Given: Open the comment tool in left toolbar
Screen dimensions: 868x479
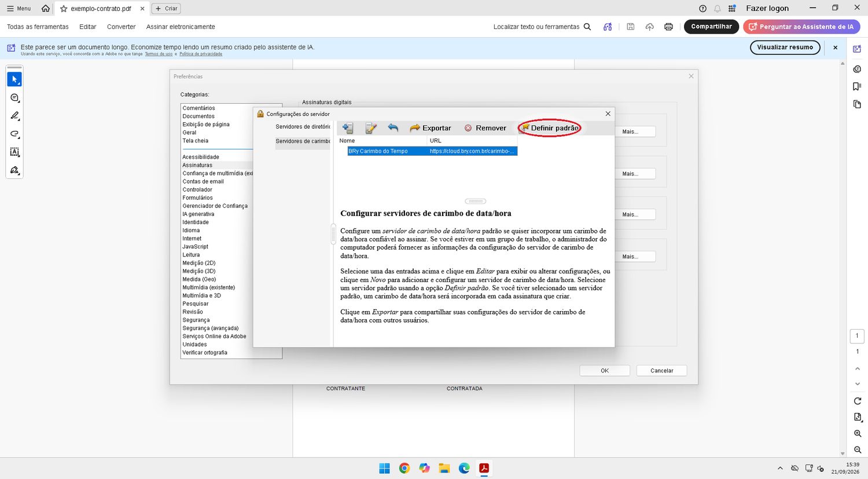Looking at the screenshot, I should click(15, 98).
